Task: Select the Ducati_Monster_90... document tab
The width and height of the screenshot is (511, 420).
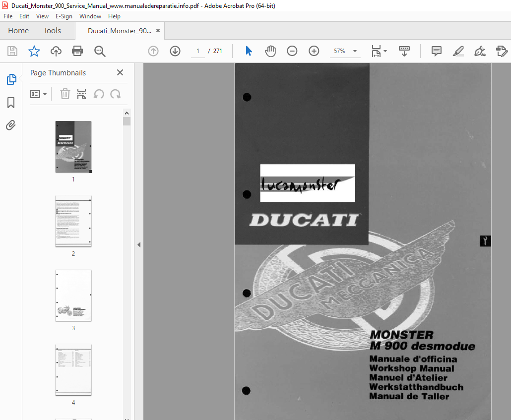Action: [x=119, y=31]
